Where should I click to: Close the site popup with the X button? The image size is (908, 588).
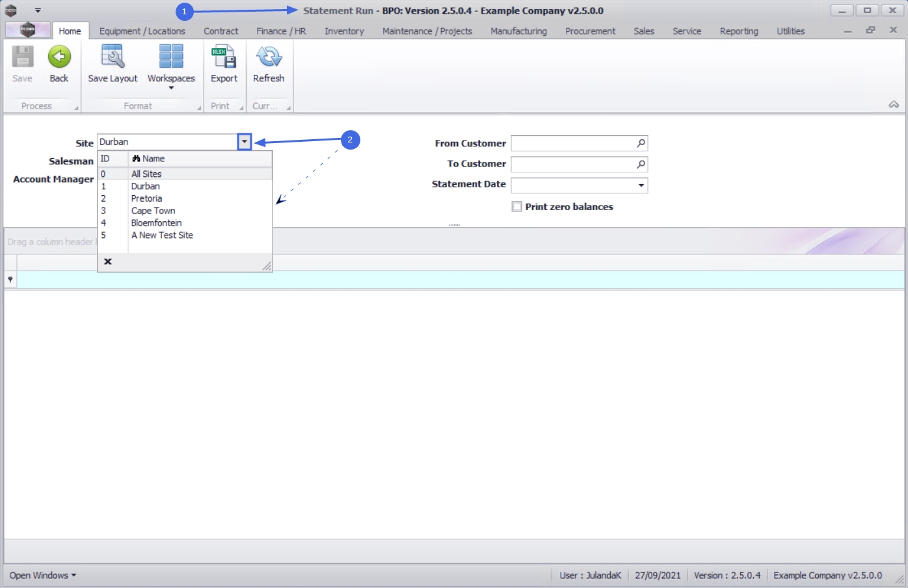pyautogui.click(x=108, y=261)
